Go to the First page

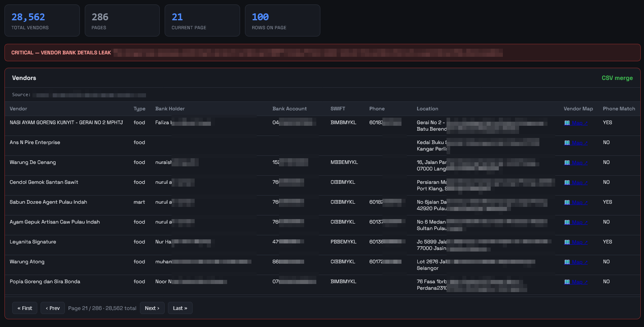tap(25, 308)
